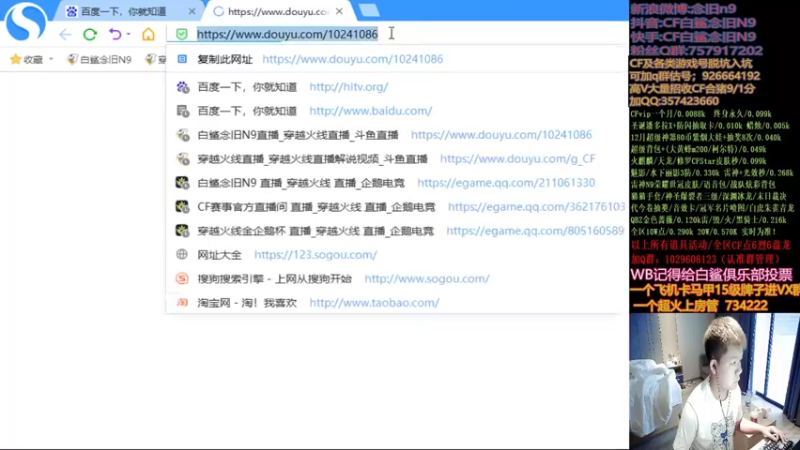This screenshot has width=800, height=450.
Task: Open http://www.baidu.com/ suggestion
Action: [370, 111]
